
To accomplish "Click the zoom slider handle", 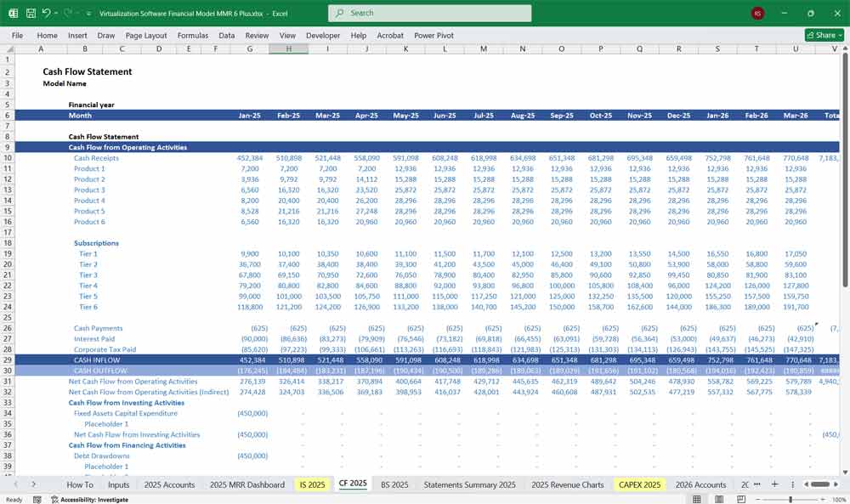I will (790, 499).
